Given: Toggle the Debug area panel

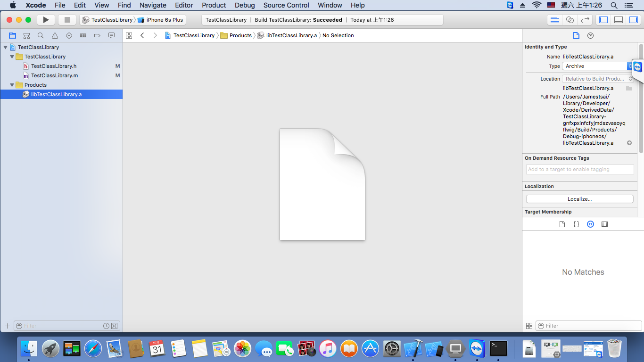Looking at the screenshot, I should coord(619,20).
